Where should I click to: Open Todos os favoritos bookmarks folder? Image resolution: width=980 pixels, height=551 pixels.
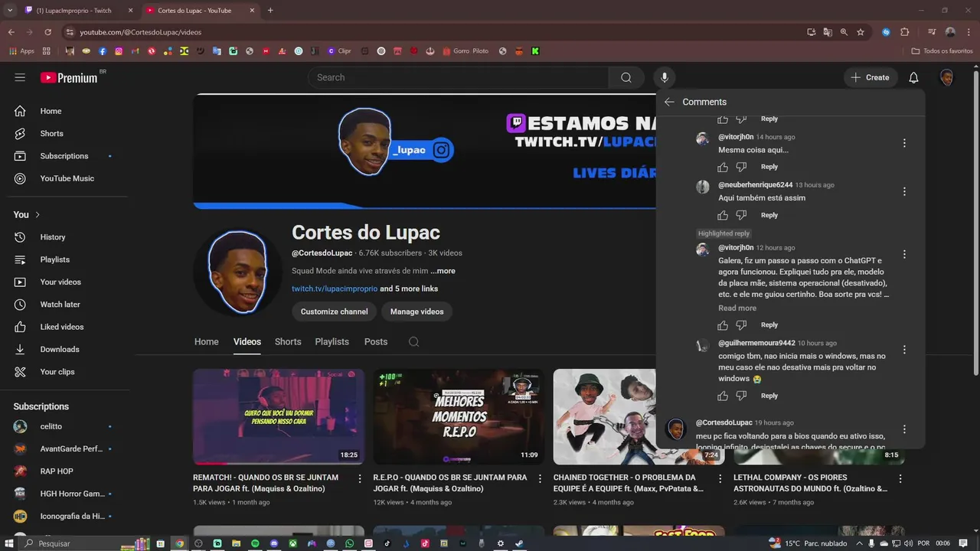pyautogui.click(x=942, y=51)
